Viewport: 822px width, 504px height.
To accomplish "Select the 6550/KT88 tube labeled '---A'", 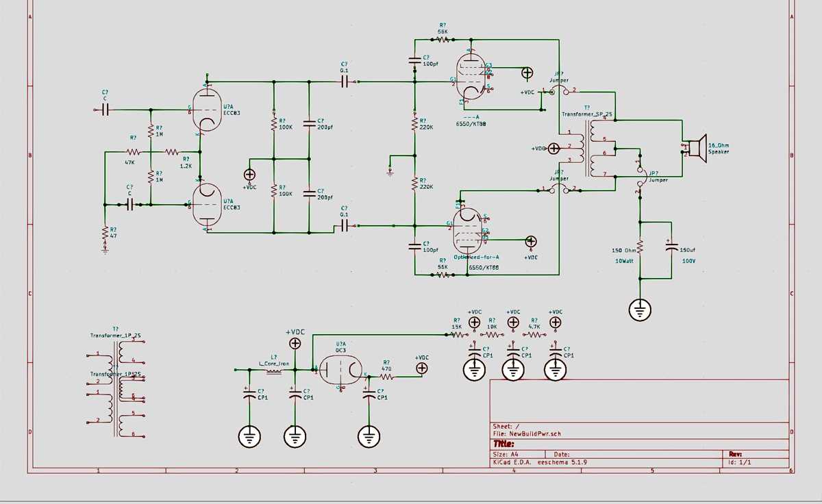I will pyautogui.click(x=471, y=78).
